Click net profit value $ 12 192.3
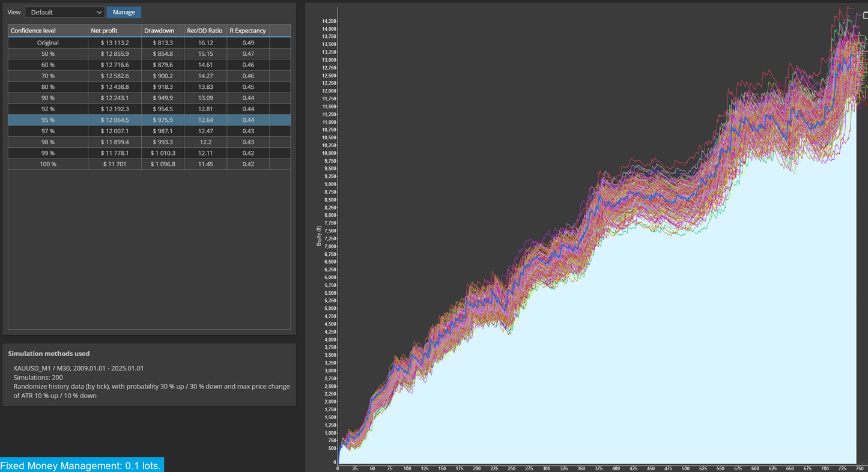 pos(115,109)
